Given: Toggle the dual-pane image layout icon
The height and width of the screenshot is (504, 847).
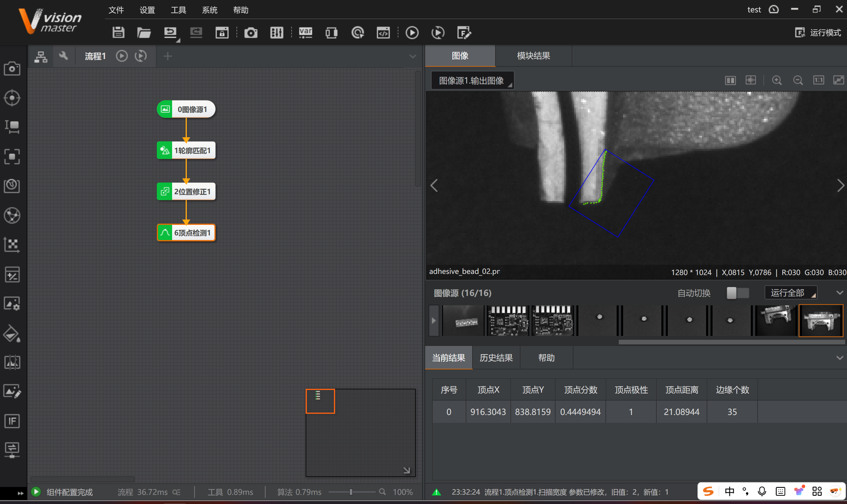Looking at the screenshot, I should (x=730, y=81).
